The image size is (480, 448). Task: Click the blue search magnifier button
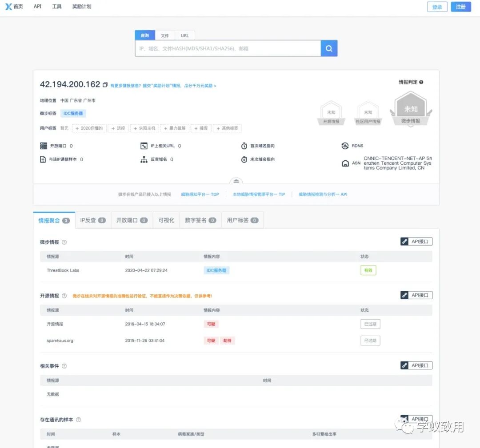pyautogui.click(x=329, y=48)
